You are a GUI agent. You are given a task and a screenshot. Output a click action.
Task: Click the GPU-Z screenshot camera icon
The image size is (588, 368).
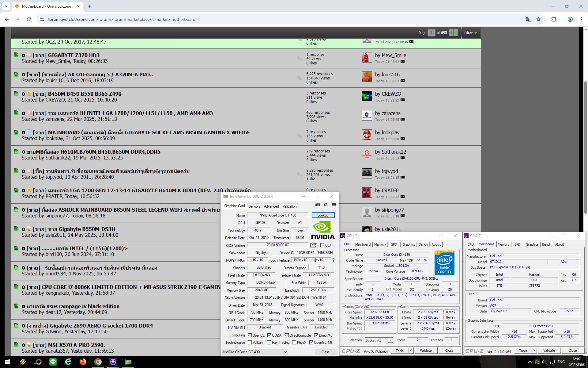318,205
